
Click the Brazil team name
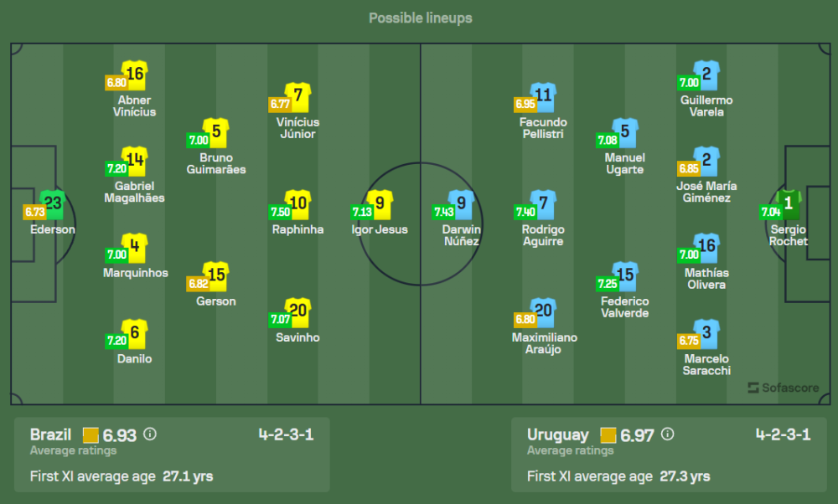click(50, 435)
